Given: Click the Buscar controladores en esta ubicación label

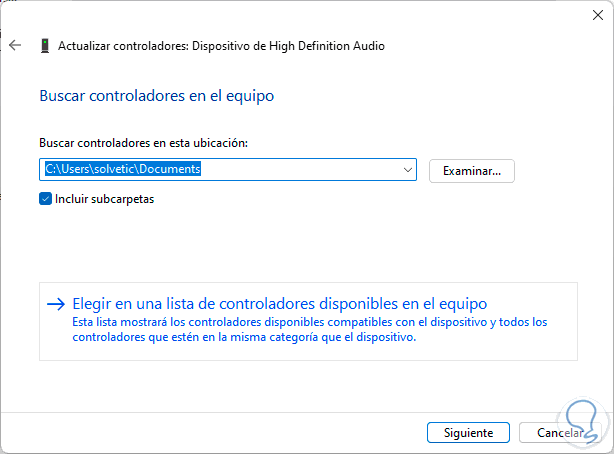Looking at the screenshot, I should point(143,143).
